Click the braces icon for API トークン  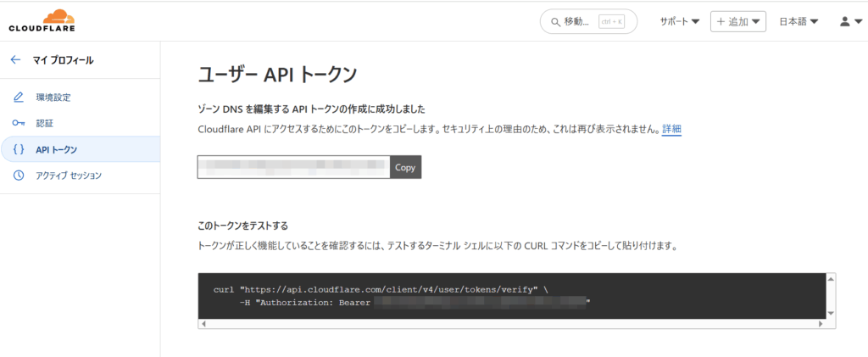[x=19, y=149]
